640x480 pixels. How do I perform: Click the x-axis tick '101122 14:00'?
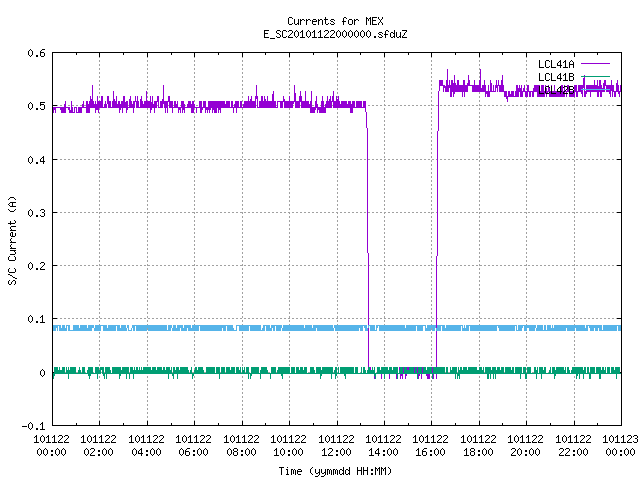point(383,446)
